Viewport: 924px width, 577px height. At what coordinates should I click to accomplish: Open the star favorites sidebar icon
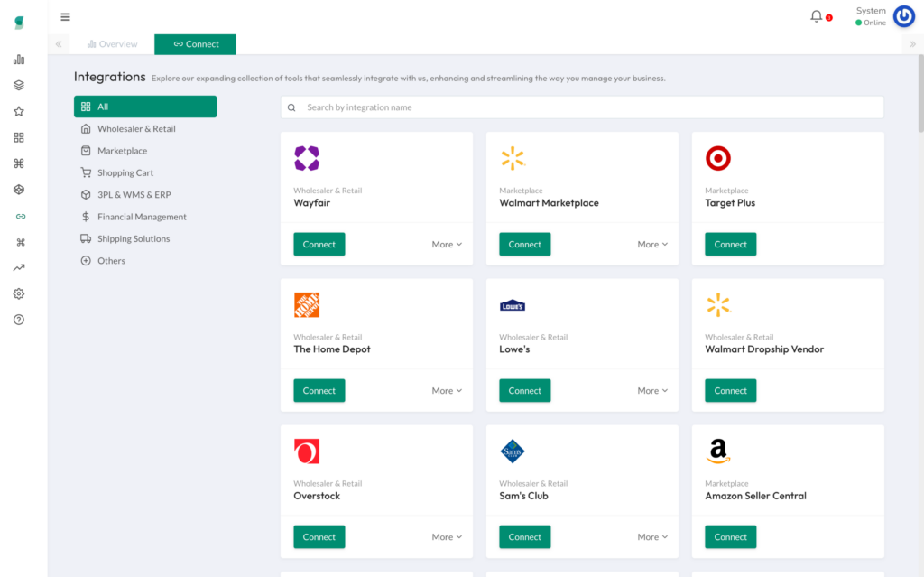(19, 111)
